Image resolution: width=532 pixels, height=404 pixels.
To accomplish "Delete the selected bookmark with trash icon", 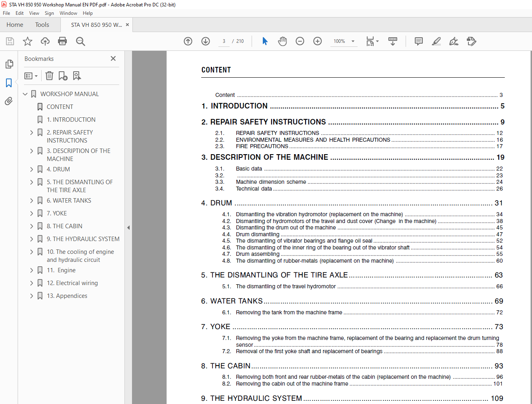I will tap(49, 76).
